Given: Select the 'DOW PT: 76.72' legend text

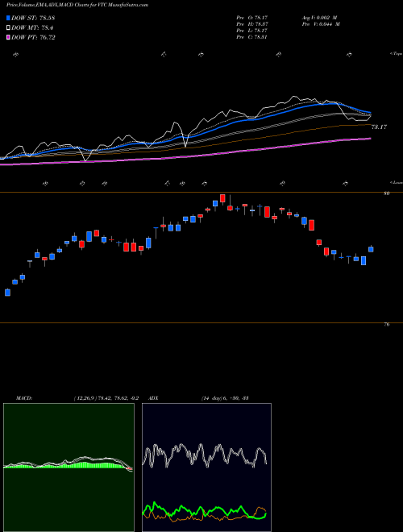Looking at the screenshot, I should click(x=33, y=37).
